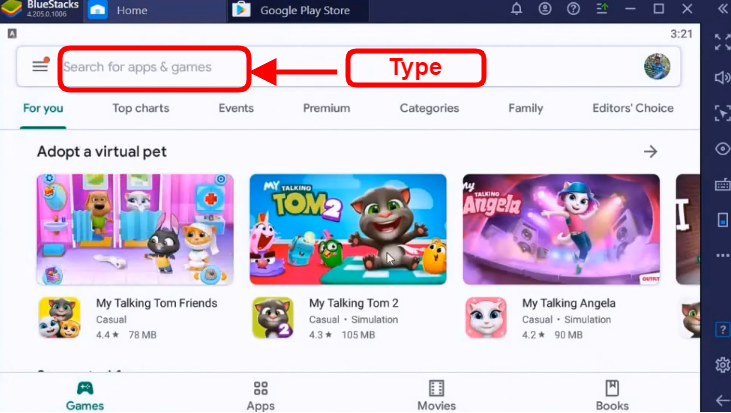Click the 105 MB size text
731x413 pixels.
pos(358,335)
